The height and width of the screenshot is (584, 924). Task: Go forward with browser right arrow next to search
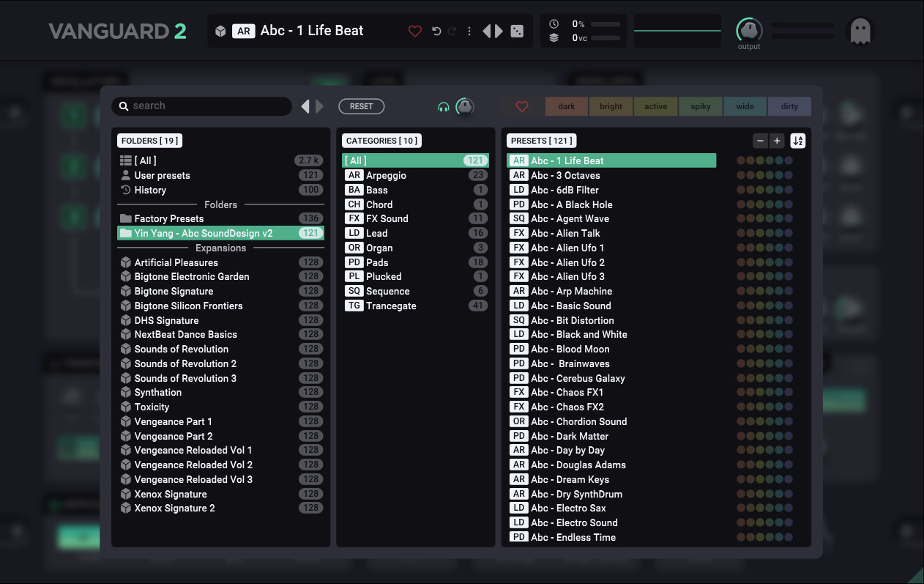click(x=319, y=106)
